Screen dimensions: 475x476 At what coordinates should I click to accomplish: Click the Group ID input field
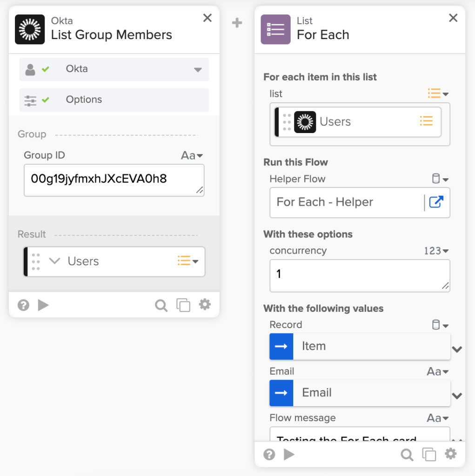114,180
